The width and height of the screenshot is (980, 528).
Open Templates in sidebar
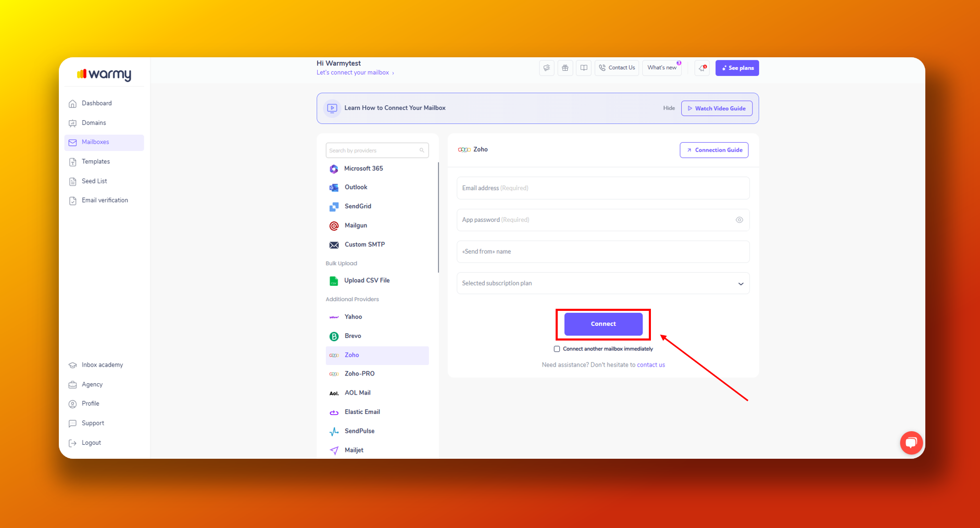pos(104,161)
